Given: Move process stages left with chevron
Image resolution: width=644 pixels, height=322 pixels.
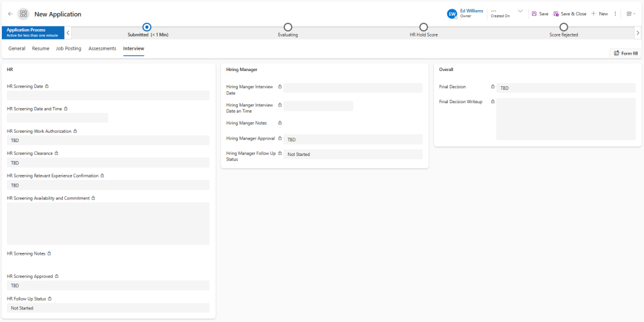Looking at the screenshot, I should (x=68, y=33).
